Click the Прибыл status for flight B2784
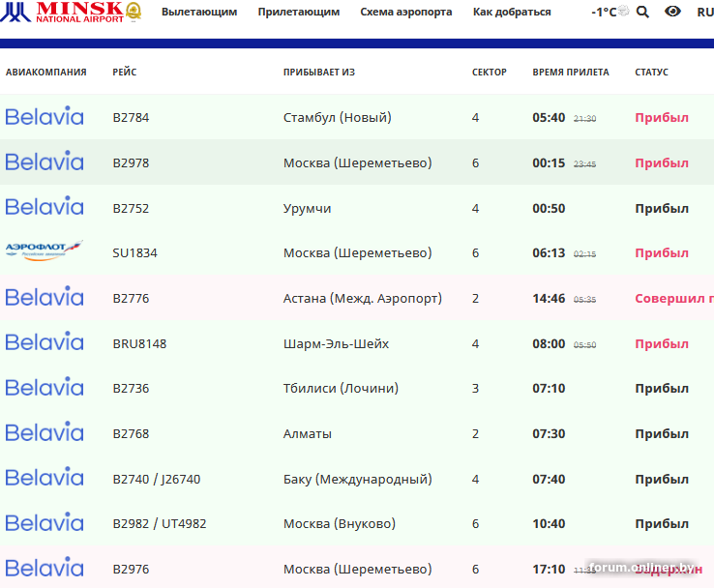Viewport: 714px width, 588px height. (662, 117)
